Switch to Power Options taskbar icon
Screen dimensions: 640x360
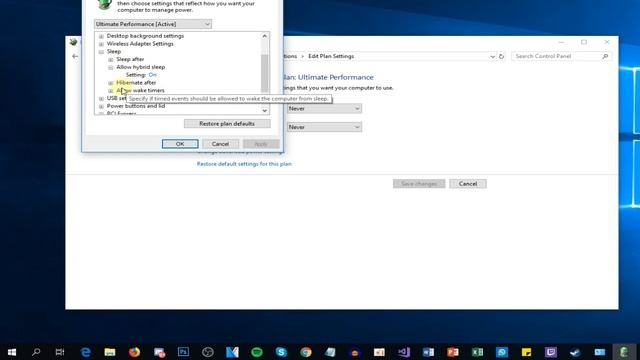(624, 352)
